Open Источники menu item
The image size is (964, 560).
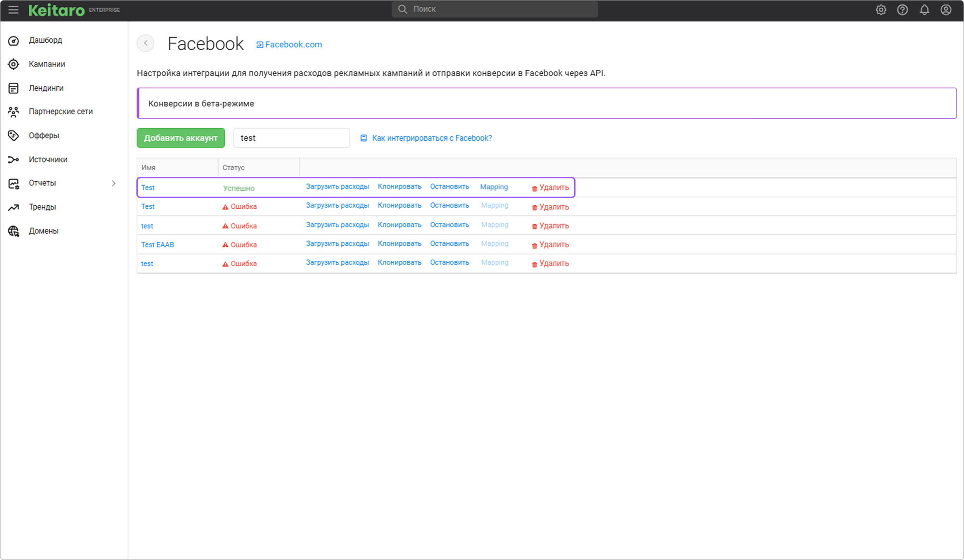(x=48, y=160)
